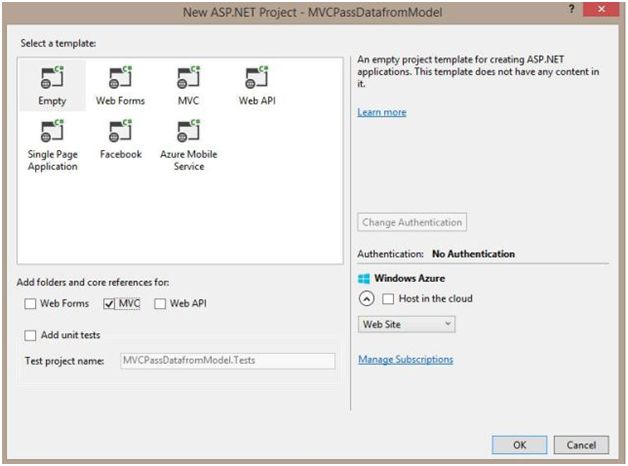The height and width of the screenshot is (466, 628).
Task: Choose the Web Forms template icon
Action: [x=120, y=78]
